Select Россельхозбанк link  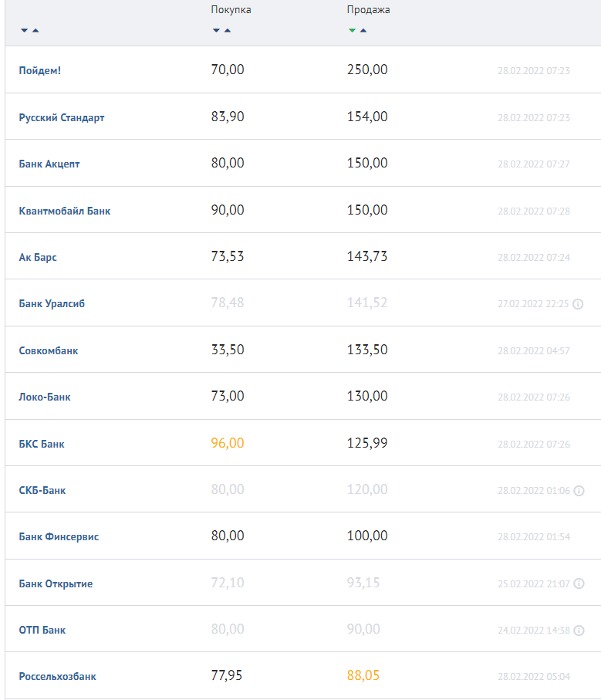click(58, 677)
